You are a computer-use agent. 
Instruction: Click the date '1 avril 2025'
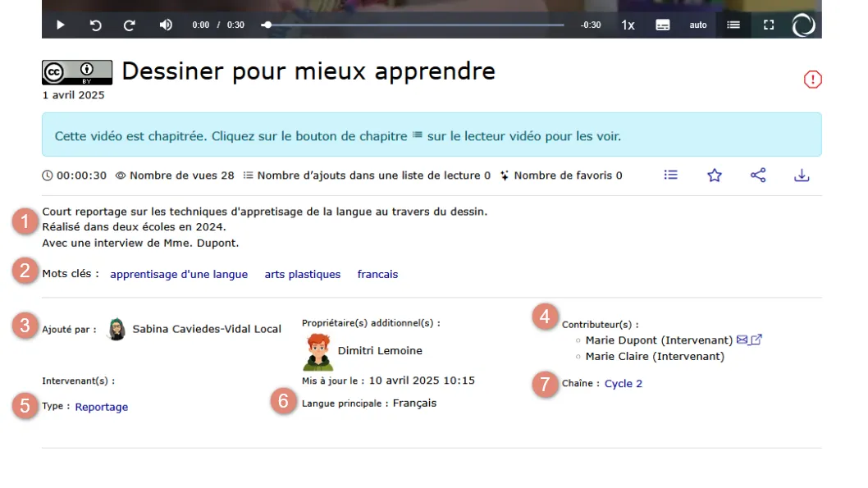point(73,95)
